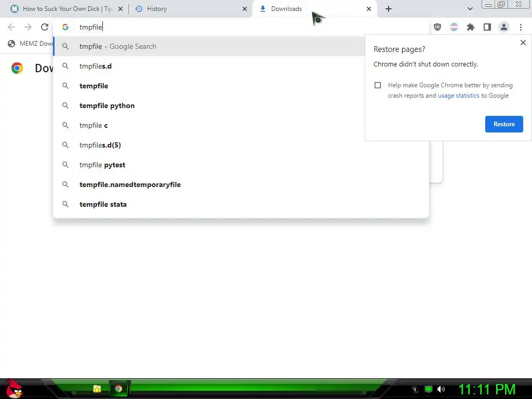The height and width of the screenshot is (399, 532).
Task: Open the network monitor tray icon
Action: tap(429, 389)
